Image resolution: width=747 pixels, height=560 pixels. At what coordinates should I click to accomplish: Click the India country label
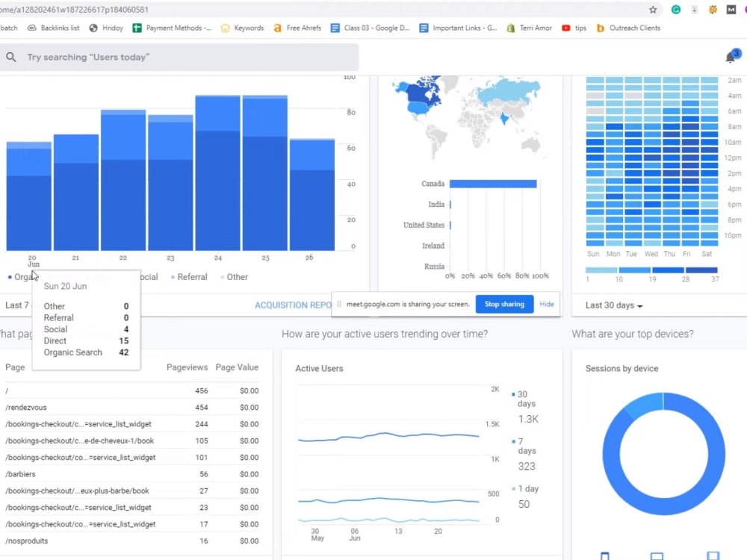(x=436, y=205)
